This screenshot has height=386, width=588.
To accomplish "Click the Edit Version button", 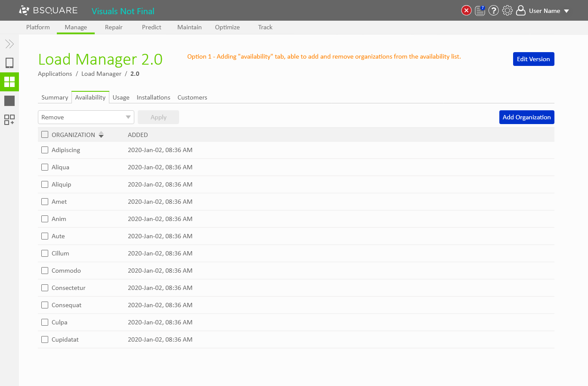I will click(533, 59).
